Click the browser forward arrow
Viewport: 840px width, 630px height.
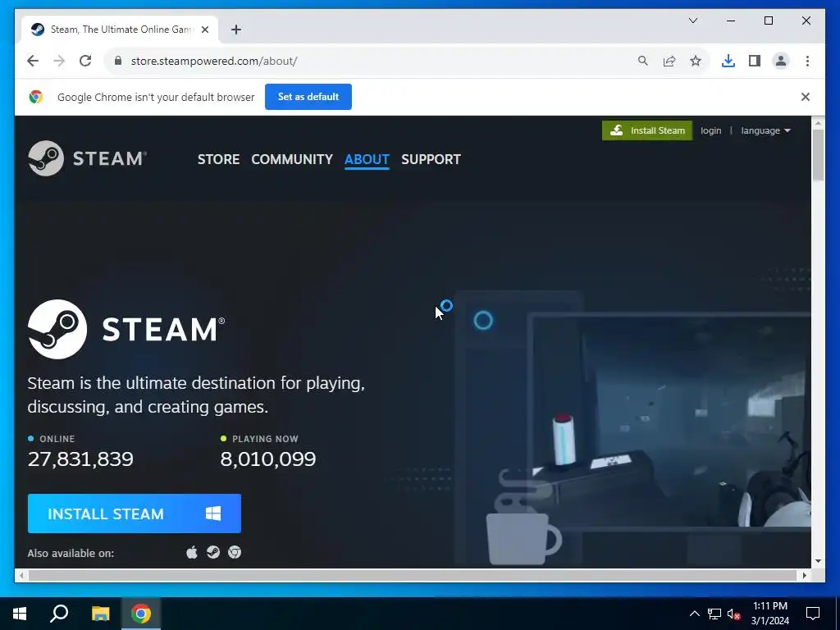coord(59,61)
